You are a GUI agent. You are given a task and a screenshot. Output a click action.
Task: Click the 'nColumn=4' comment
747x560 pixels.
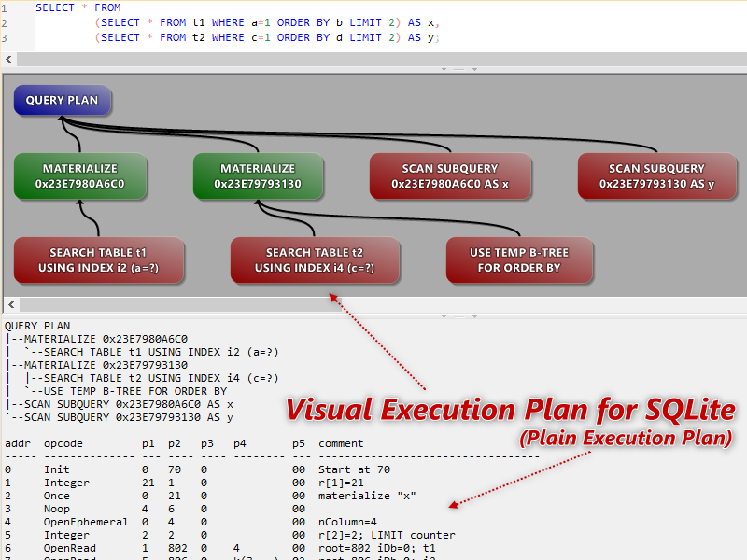click(x=347, y=523)
